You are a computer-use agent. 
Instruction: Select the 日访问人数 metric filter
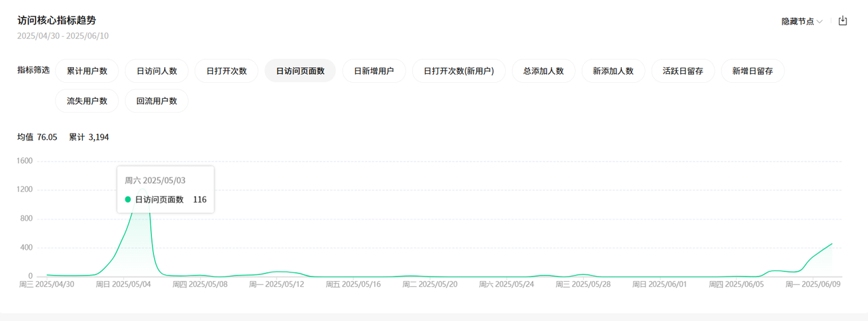click(157, 71)
